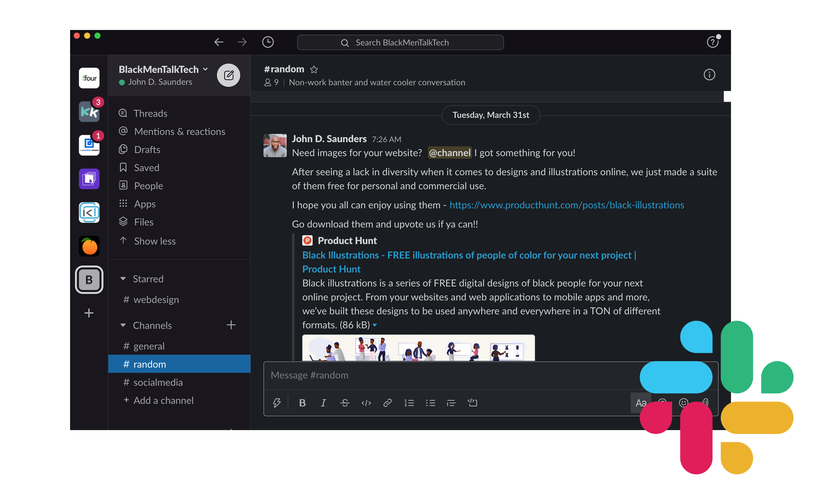Switch to the k bracket workspace
The image size is (833, 504).
[x=89, y=213]
